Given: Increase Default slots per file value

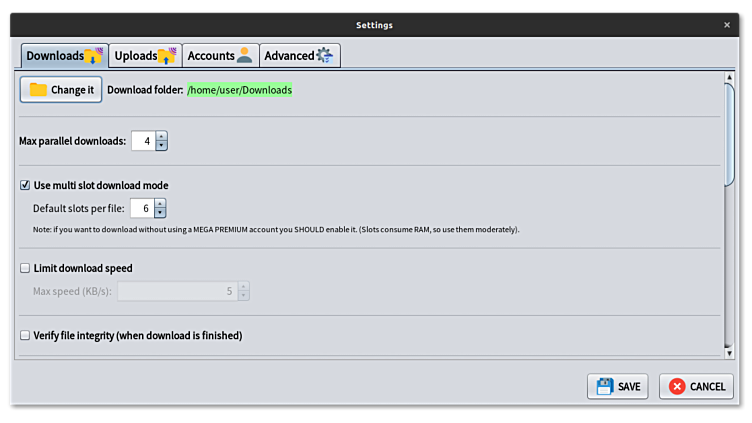Looking at the screenshot, I should pos(160,204).
